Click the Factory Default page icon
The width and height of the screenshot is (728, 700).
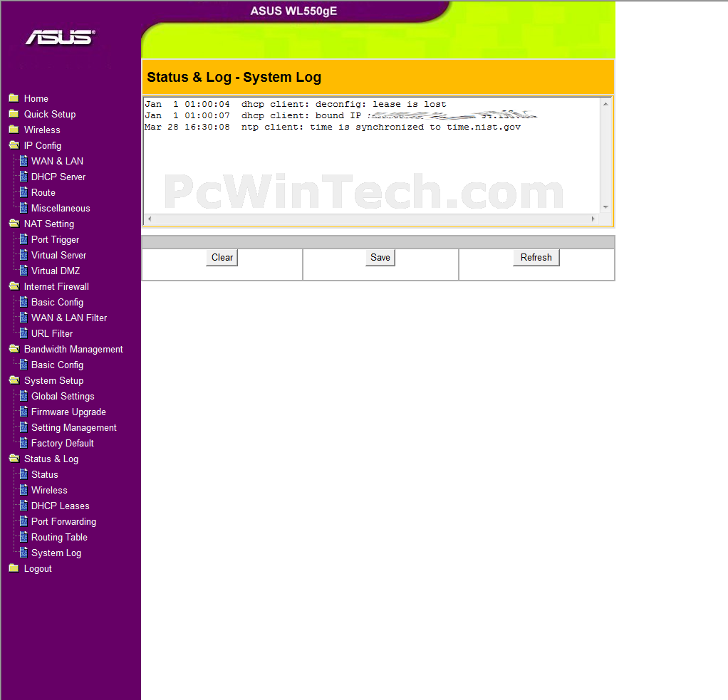tap(24, 444)
